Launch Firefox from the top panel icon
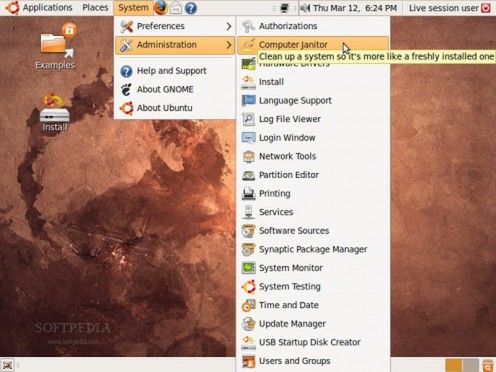 [161, 8]
